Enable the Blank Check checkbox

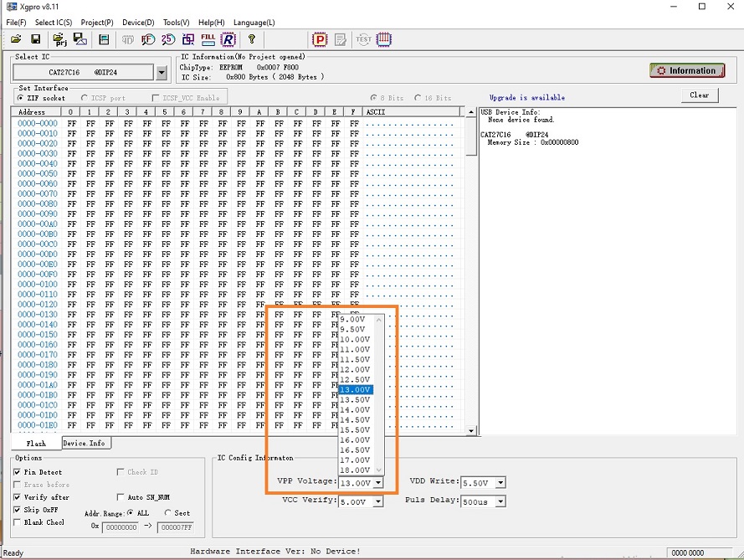(18, 522)
